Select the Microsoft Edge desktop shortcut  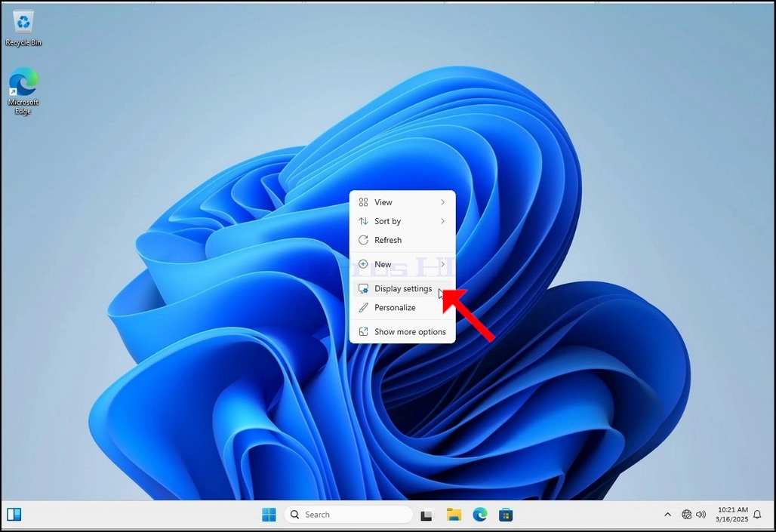point(23,91)
